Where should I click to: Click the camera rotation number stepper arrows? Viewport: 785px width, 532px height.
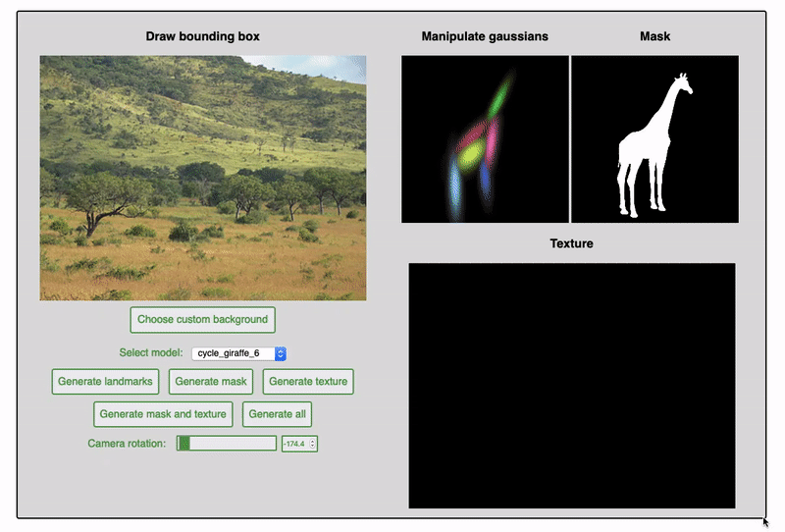point(313,444)
